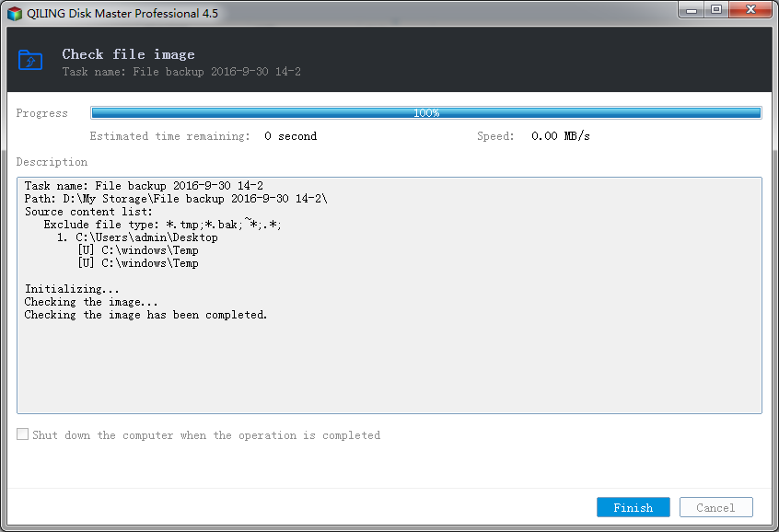This screenshot has width=779, height=532.
Task: Click the Cancel button
Action: click(715, 507)
